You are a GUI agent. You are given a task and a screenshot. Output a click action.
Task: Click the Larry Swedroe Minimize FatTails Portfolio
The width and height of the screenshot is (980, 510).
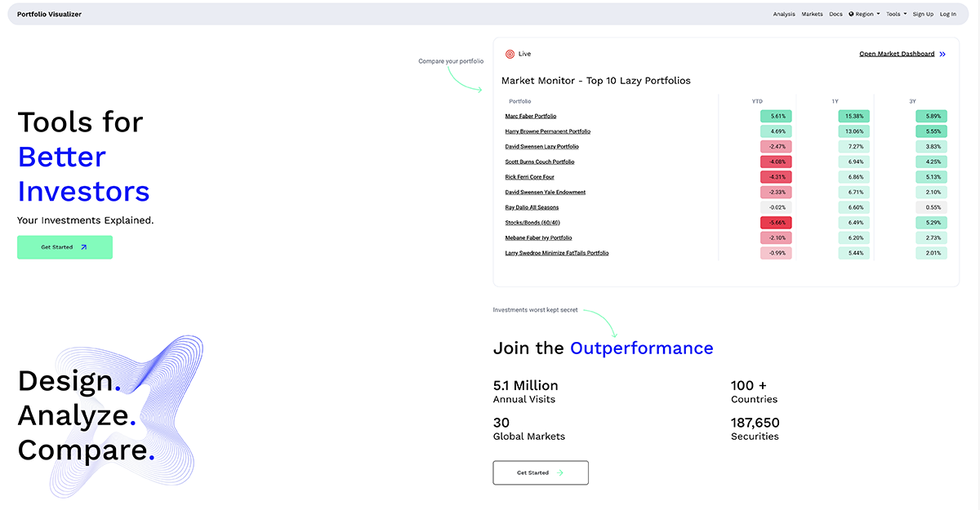tap(556, 253)
